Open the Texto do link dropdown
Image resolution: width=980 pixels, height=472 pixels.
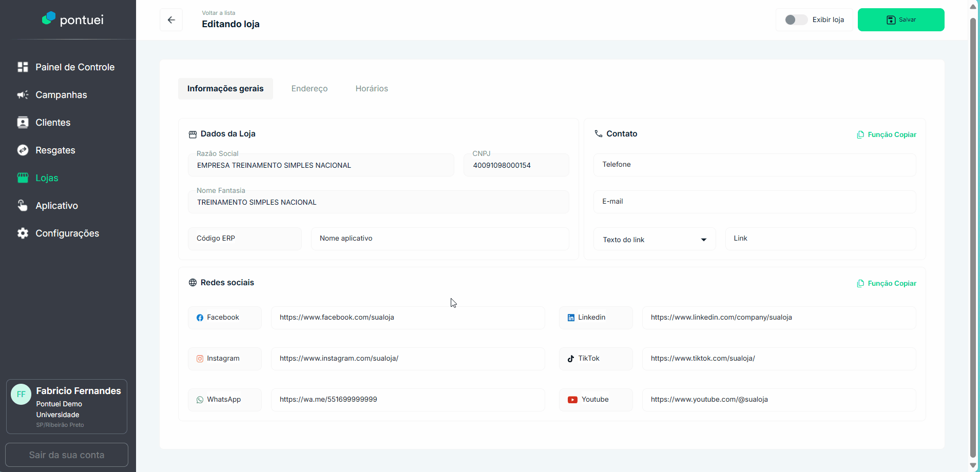(655, 240)
